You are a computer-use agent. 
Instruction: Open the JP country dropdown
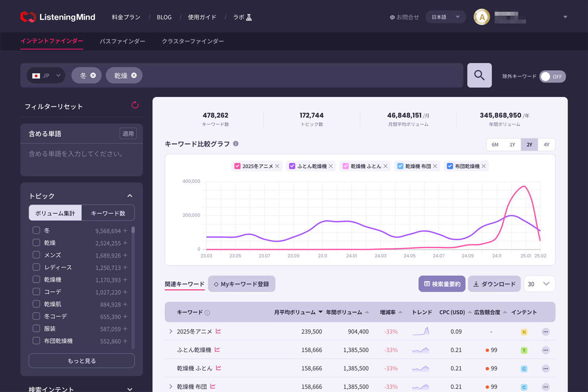point(47,76)
